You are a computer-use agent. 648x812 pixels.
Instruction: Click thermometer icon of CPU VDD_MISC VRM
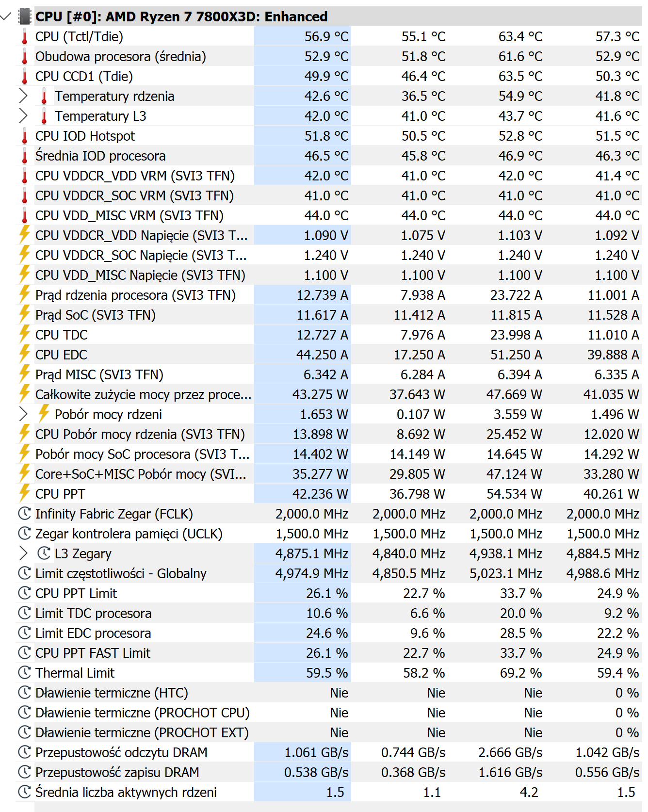tap(25, 215)
